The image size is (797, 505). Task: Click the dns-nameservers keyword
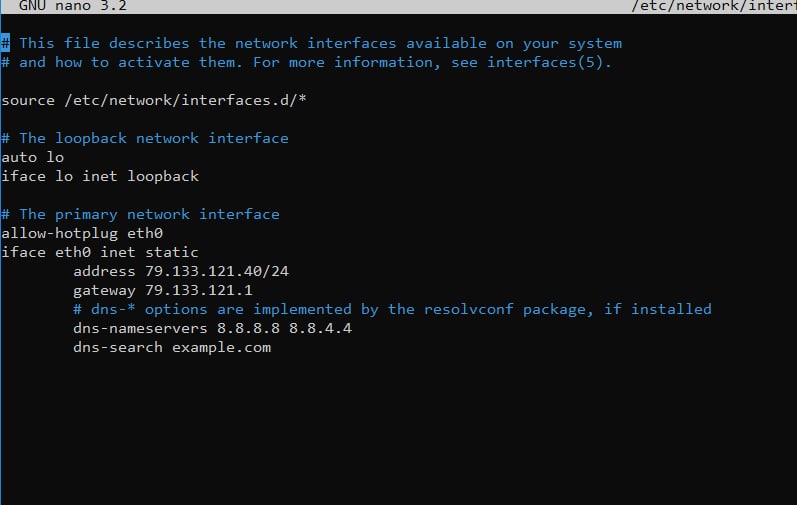136,328
